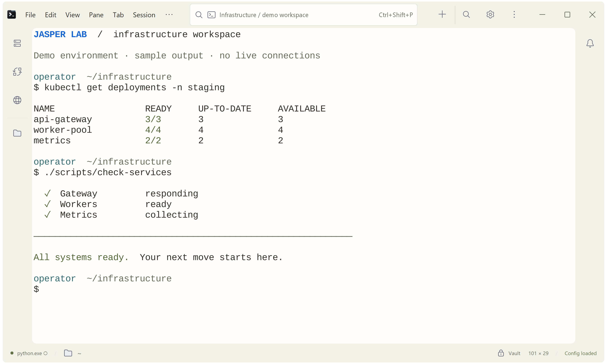Image resolution: width=607 pixels, height=364 pixels.
Task: Click the terminal prompt icon in palette
Action: click(212, 15)
